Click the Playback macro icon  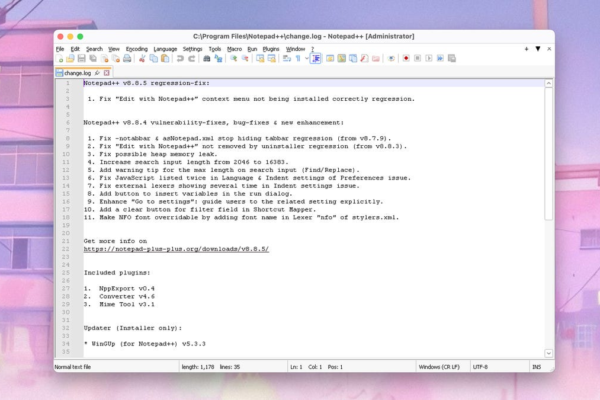tap(429, 59)
